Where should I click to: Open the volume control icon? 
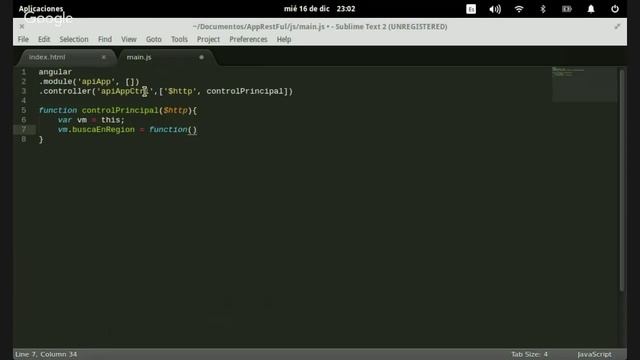tap(495, 9)
